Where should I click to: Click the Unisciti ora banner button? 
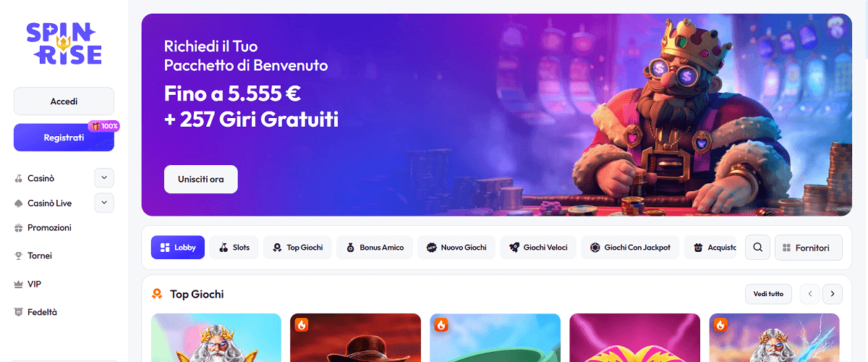pos(201,179)
